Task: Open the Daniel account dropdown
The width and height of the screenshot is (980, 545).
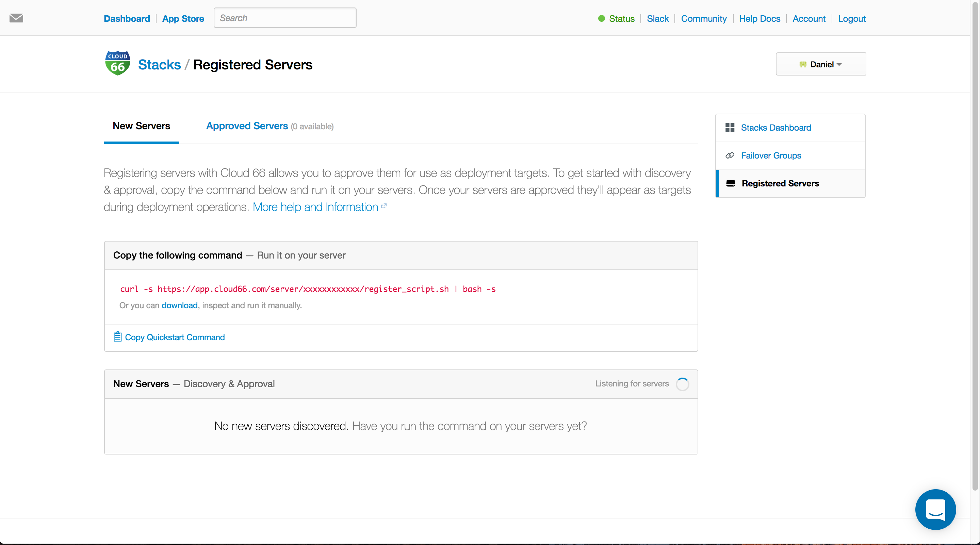Action: coord(821,64)
